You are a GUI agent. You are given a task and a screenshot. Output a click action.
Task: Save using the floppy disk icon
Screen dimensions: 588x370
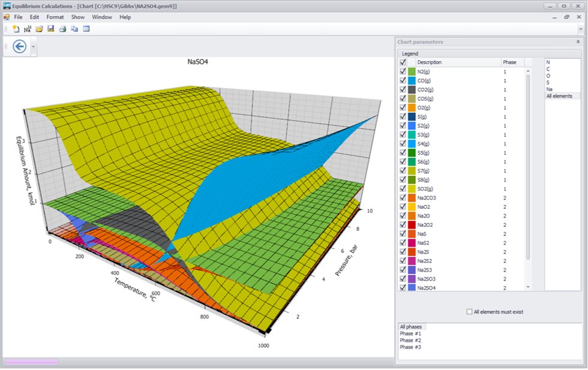[x=51, y=29]
